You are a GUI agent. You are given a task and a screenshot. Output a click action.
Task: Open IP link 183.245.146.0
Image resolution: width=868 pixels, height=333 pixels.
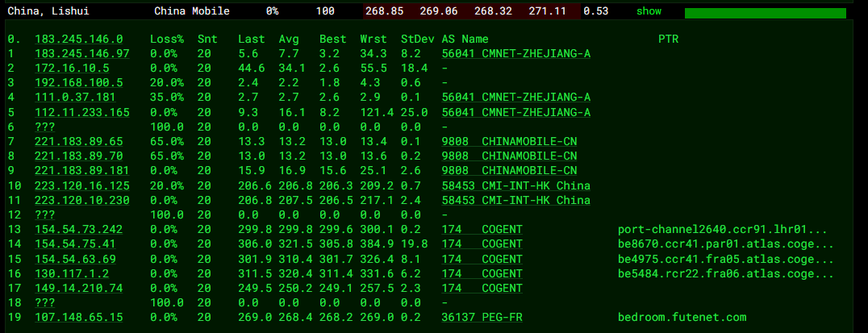point(78,40)
